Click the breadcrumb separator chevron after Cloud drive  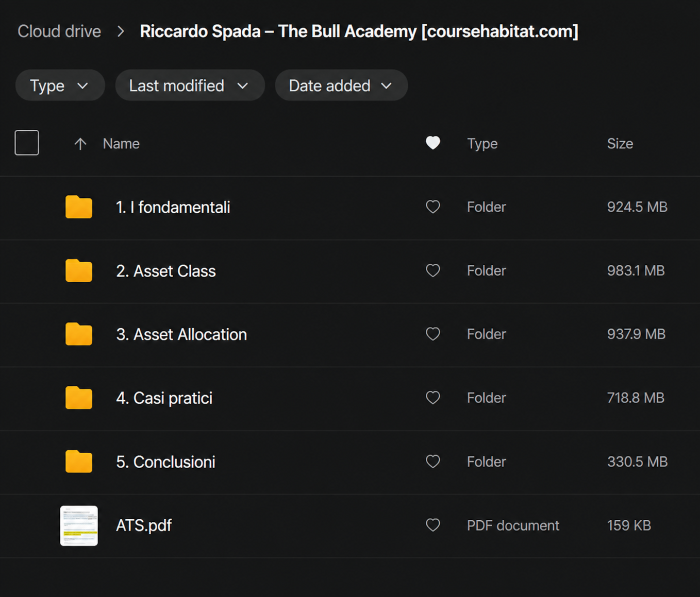pos(121,31)
